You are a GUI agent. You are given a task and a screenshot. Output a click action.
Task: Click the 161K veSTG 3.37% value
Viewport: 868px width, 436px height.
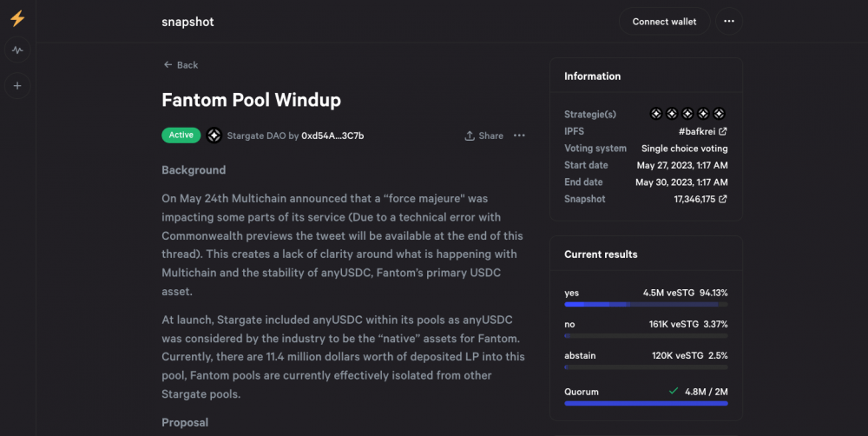tap(688, 324)
